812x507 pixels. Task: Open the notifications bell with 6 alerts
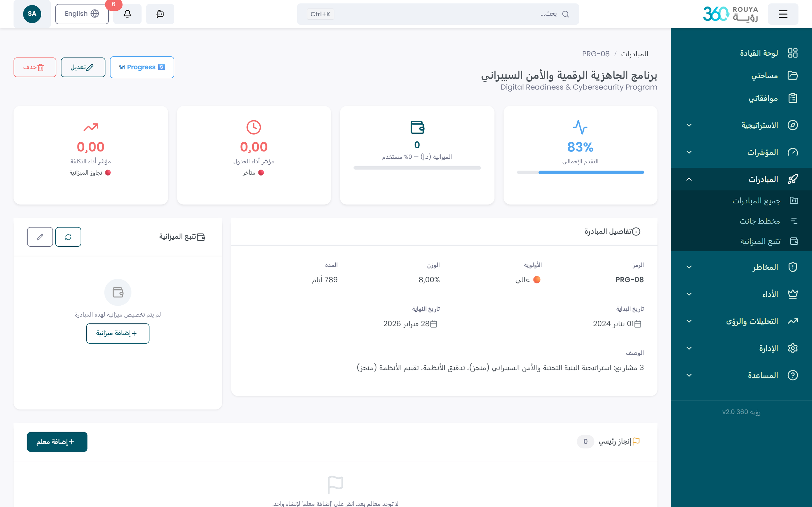pos(127,14)
